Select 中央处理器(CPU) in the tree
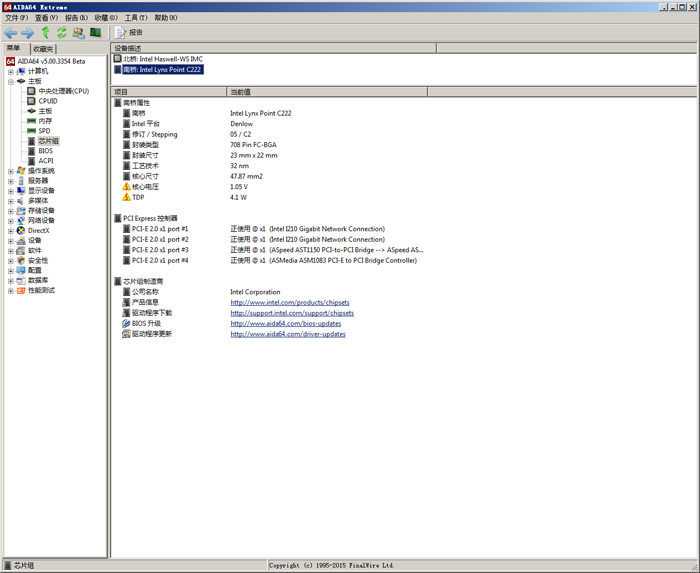This screenshot has height=573, width=700. [x=64, y=91]
